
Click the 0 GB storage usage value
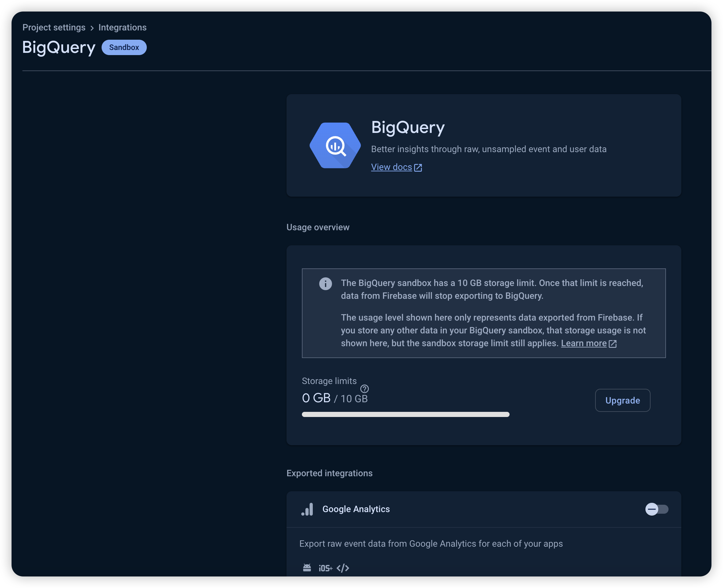point(316,398)
